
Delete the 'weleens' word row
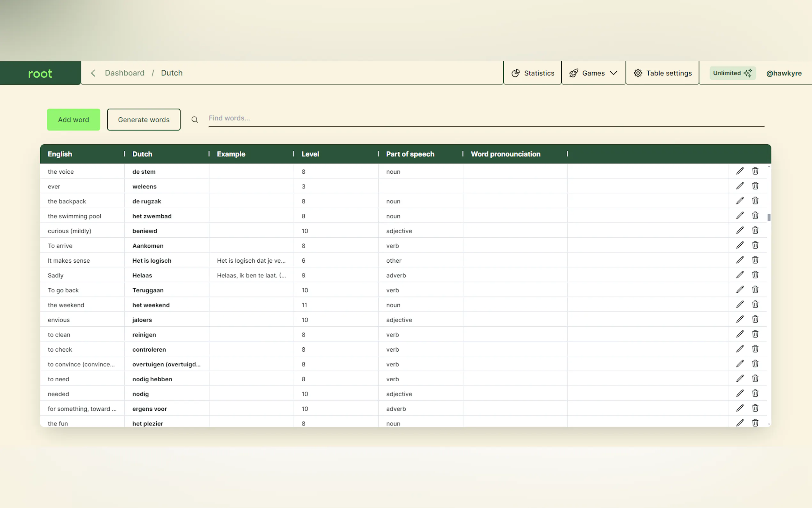tap(755, 186)
